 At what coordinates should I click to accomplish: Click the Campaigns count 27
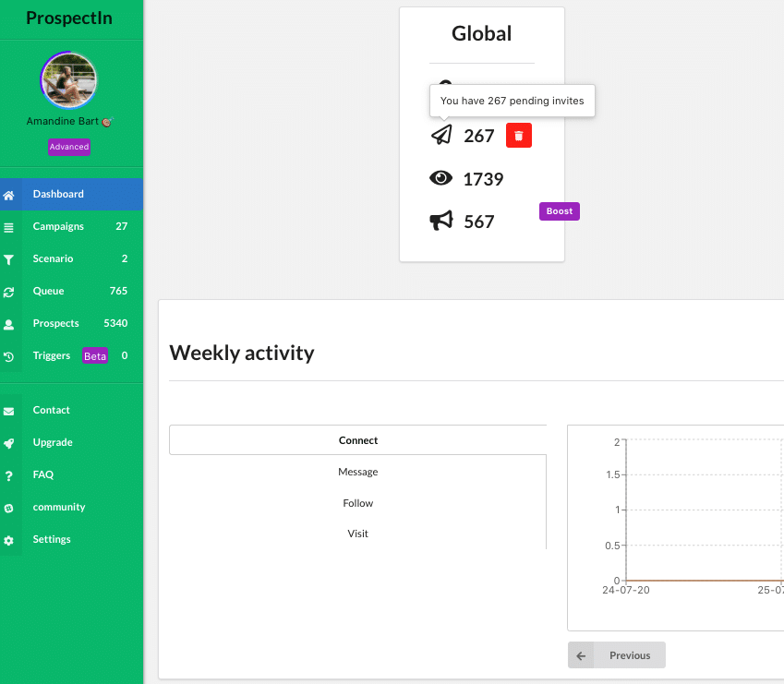coord(122,226)
